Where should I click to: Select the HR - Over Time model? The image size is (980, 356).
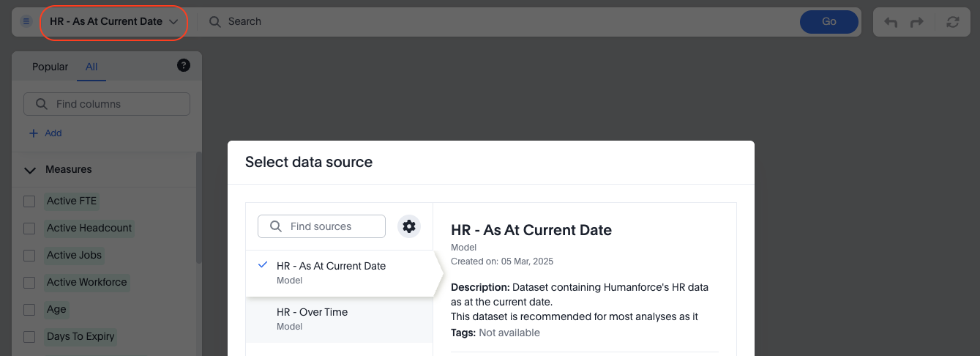pyautogui.click(x=340, y=319)
